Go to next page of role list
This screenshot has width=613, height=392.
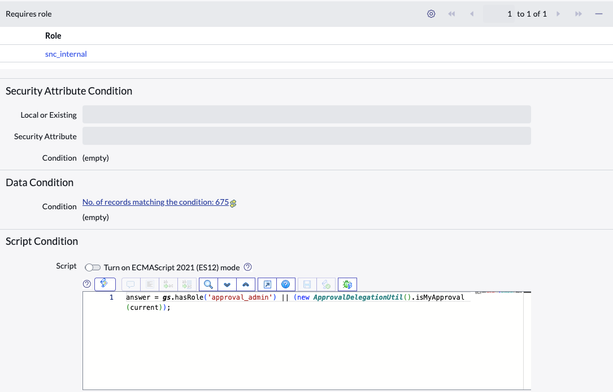pos(558,14)
